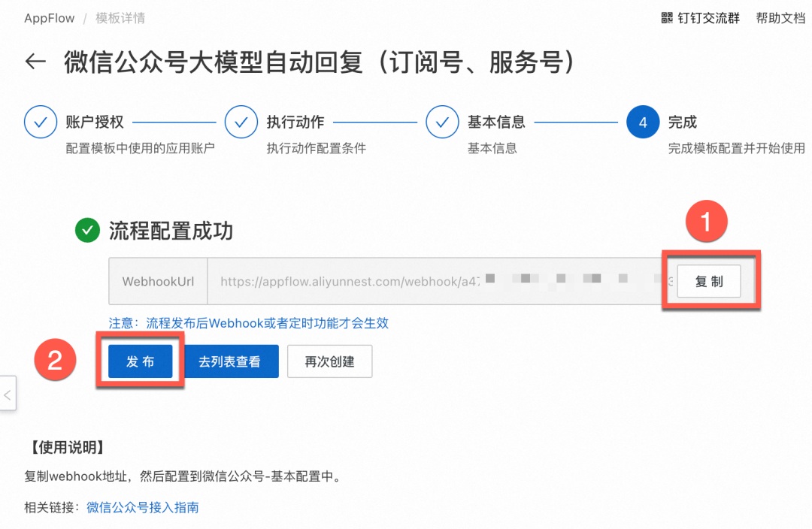Click the WebhookUrl field label
The width and height of the screenshot is (812, 529).
click(158, 281)
